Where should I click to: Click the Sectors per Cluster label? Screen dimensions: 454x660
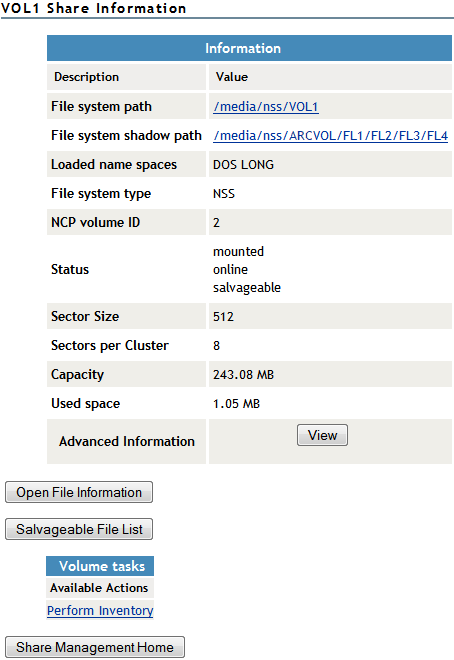click(x=110, y=346)
